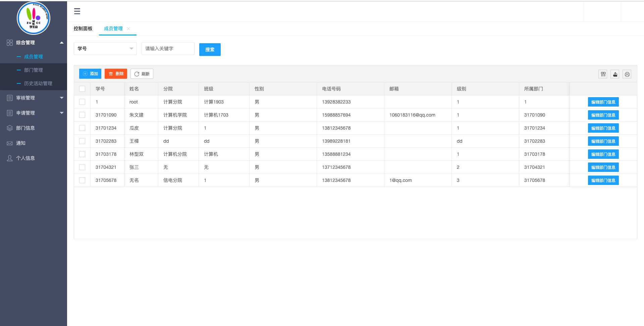Click the 个人信息 user icon
644x326 pixels.
tap(10, 158)
